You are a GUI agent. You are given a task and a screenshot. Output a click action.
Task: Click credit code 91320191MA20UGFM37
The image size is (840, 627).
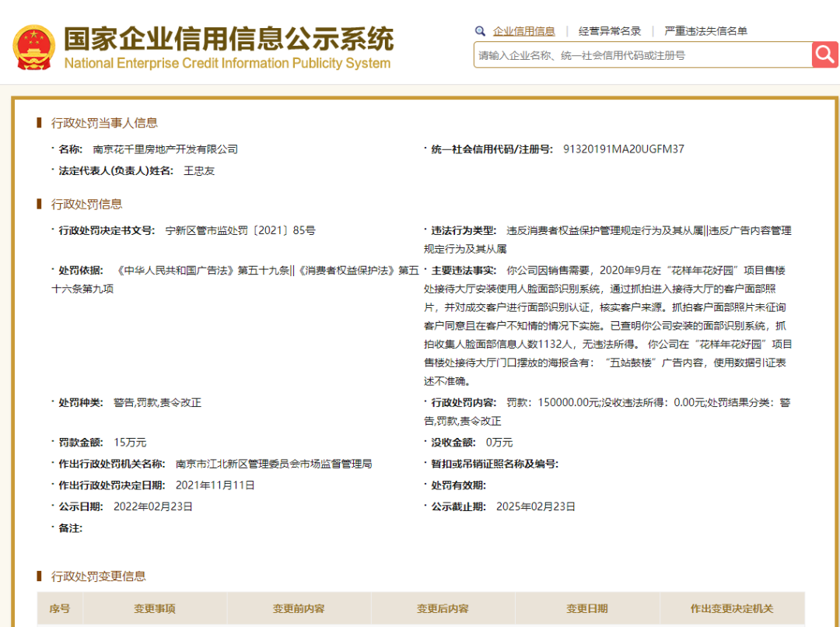coord(624,149)
